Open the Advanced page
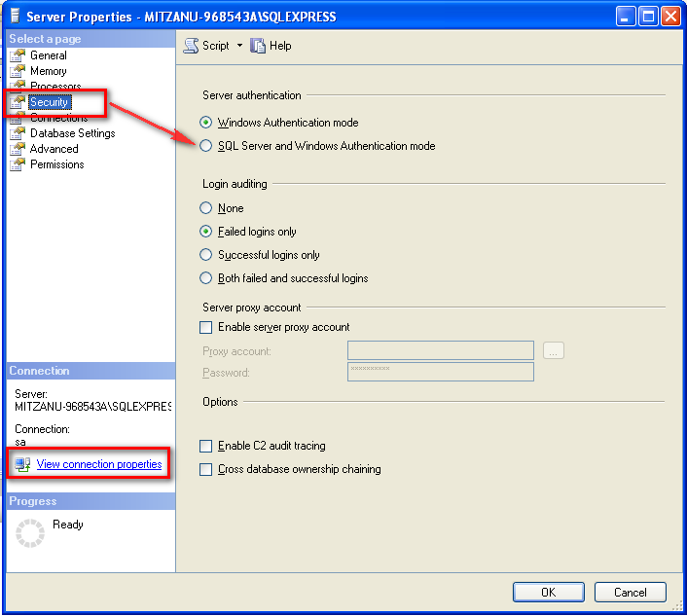The height and width of the screenshot is (616, 687). point(54,149)
